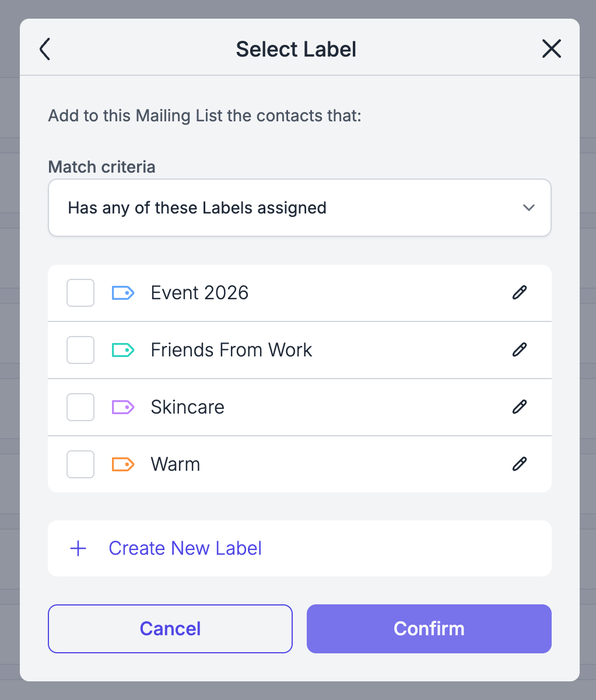Open the Match criteria dropdown

click(x=300, y=208)
